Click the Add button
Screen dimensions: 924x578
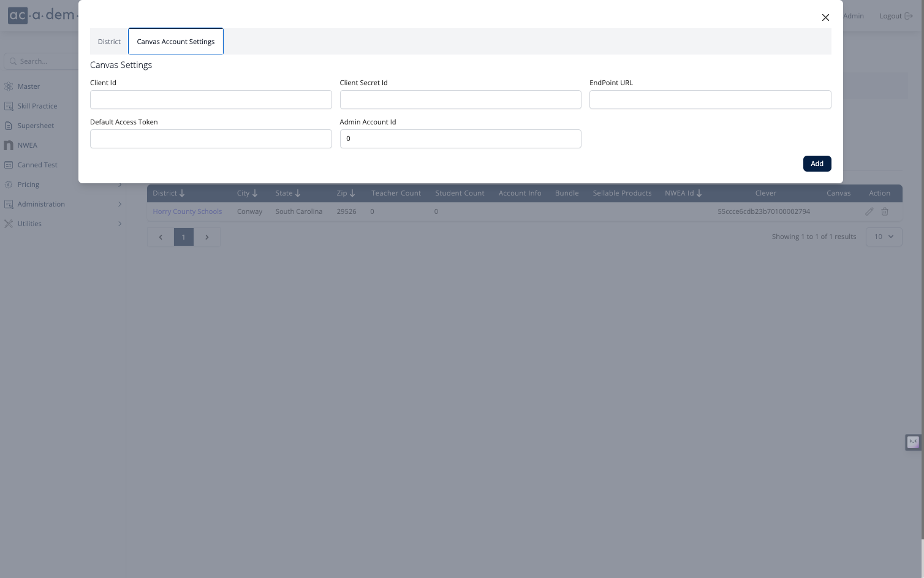817,164
